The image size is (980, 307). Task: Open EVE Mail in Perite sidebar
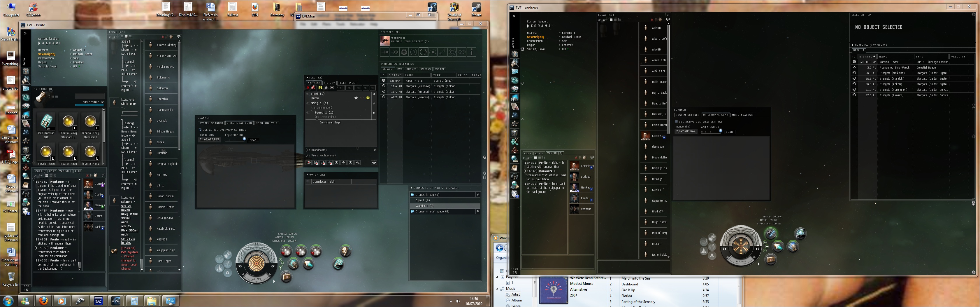click(26, 89)
